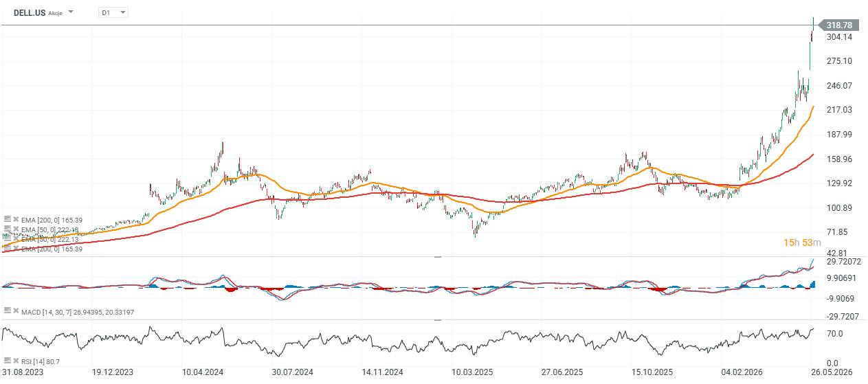Click the DELL.US ticker name
This screenshot has width=868, height=384.
(x=30, y=12)
